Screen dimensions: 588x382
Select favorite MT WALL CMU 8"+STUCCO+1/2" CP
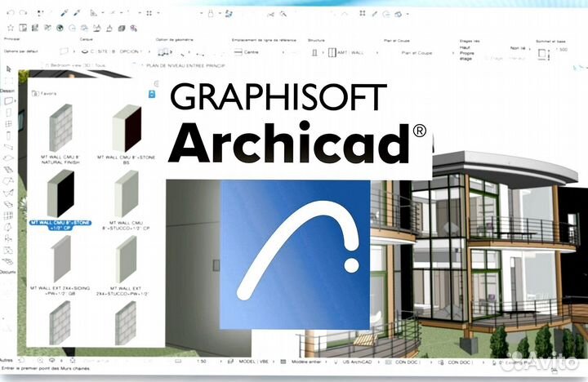127,200
